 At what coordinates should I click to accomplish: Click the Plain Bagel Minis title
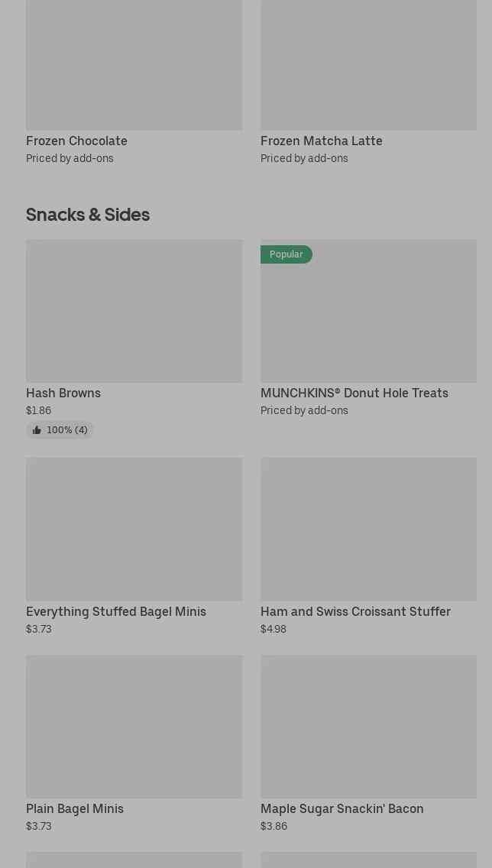click(x=75, y=808)
